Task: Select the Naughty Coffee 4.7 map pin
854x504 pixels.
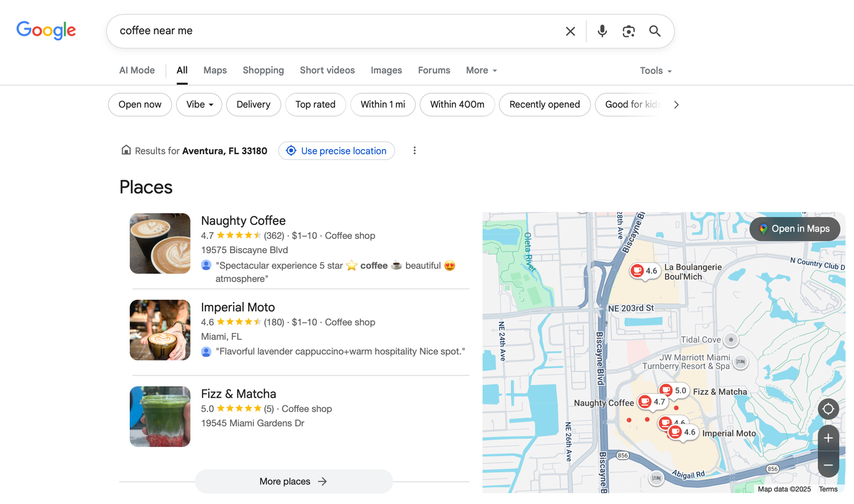Action: click(x=652, y=402)
